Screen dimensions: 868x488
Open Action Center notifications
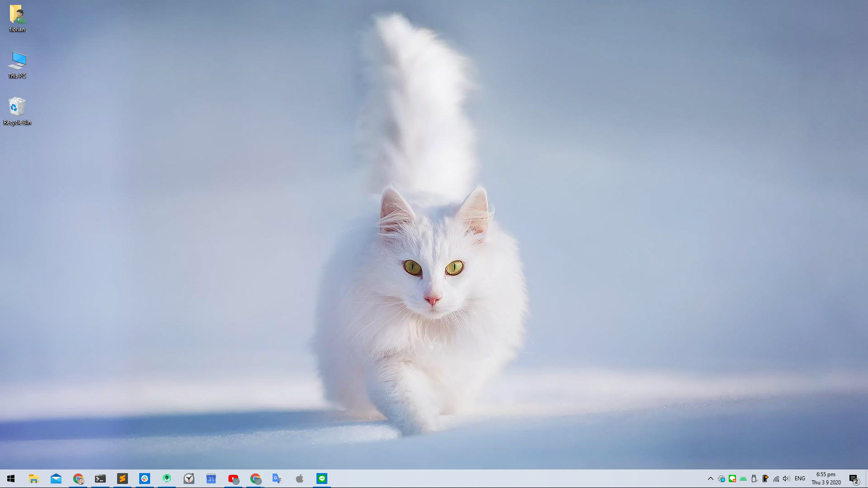click(854, 479)
